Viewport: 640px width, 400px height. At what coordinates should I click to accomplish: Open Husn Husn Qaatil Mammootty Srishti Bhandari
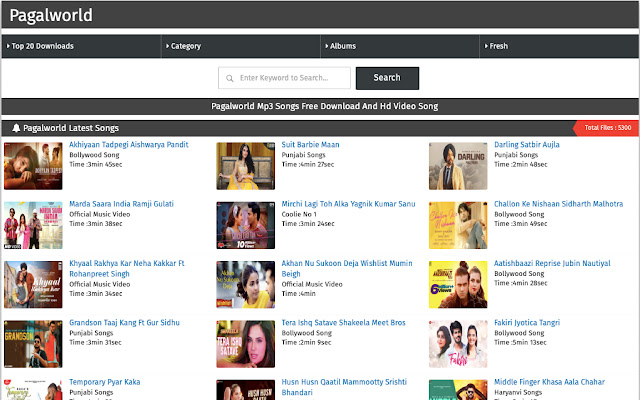pyautogui.click(x=344, y=387)
